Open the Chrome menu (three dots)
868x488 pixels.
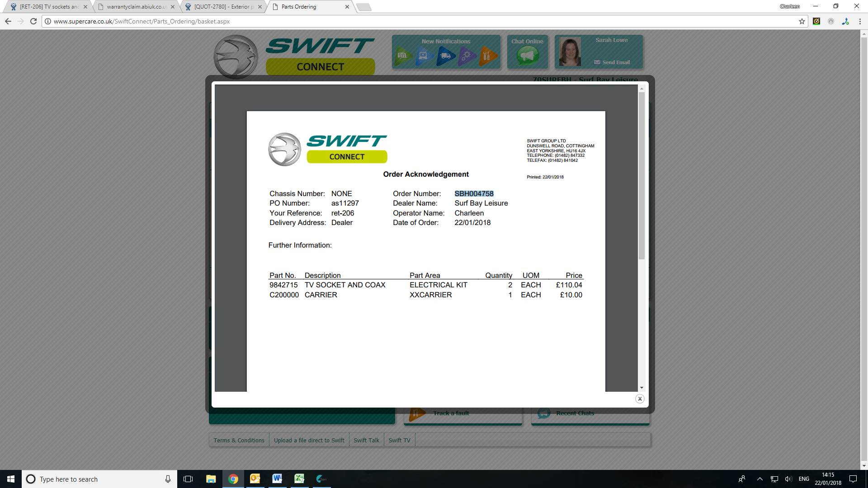(x=860, y=21)
